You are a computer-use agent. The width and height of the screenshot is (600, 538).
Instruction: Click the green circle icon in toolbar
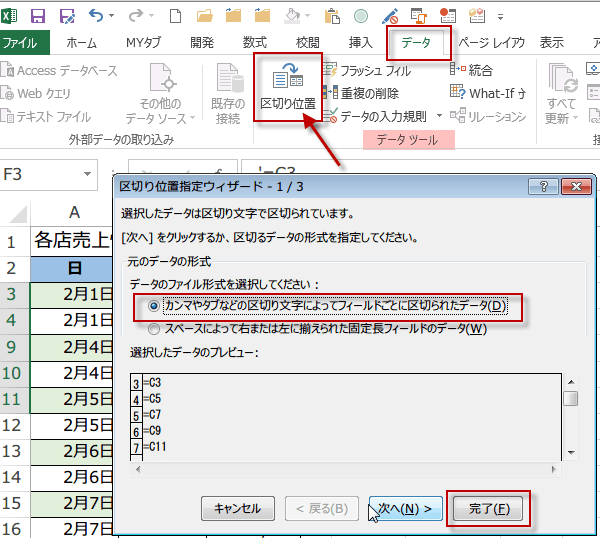[x=361, y=16]
